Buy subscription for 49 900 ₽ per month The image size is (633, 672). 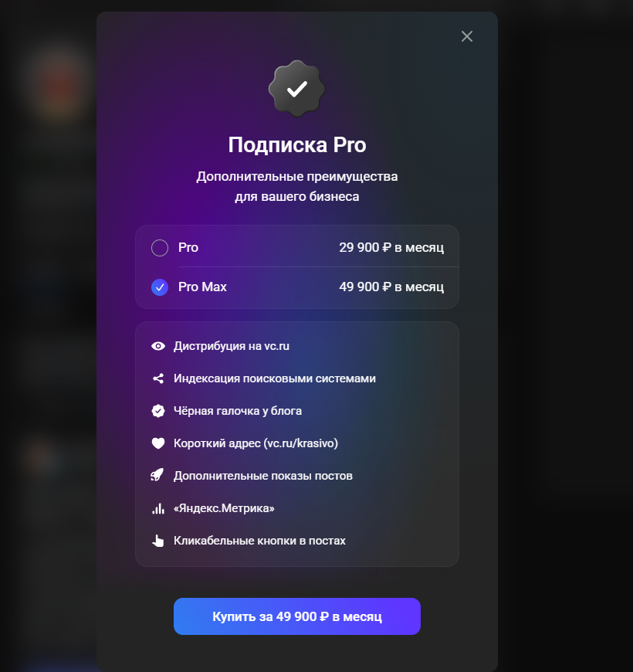(296, 616)
